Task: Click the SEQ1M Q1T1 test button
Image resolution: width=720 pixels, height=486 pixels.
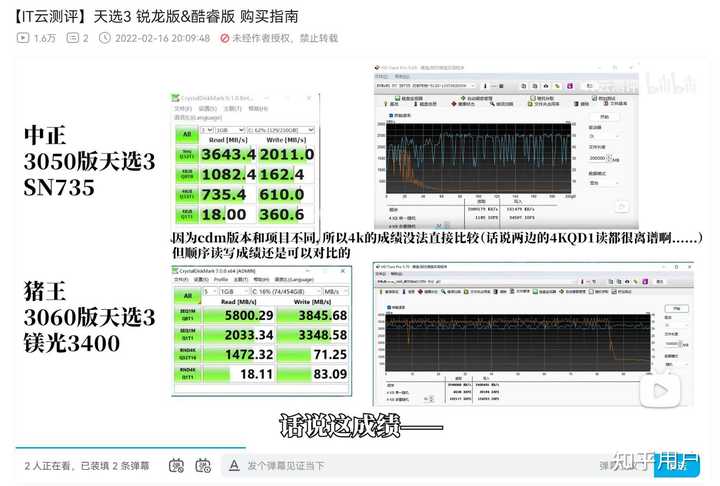Action: (187, 334)
